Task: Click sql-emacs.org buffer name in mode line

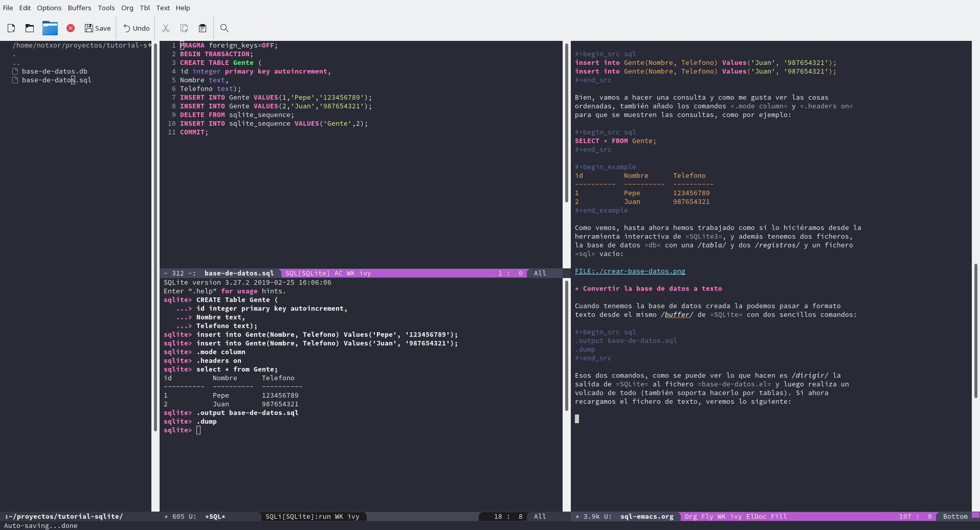Action: tap(647, 517)
